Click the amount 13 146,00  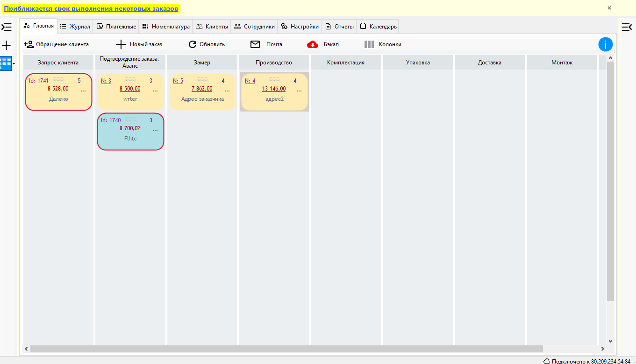[274, 89]
